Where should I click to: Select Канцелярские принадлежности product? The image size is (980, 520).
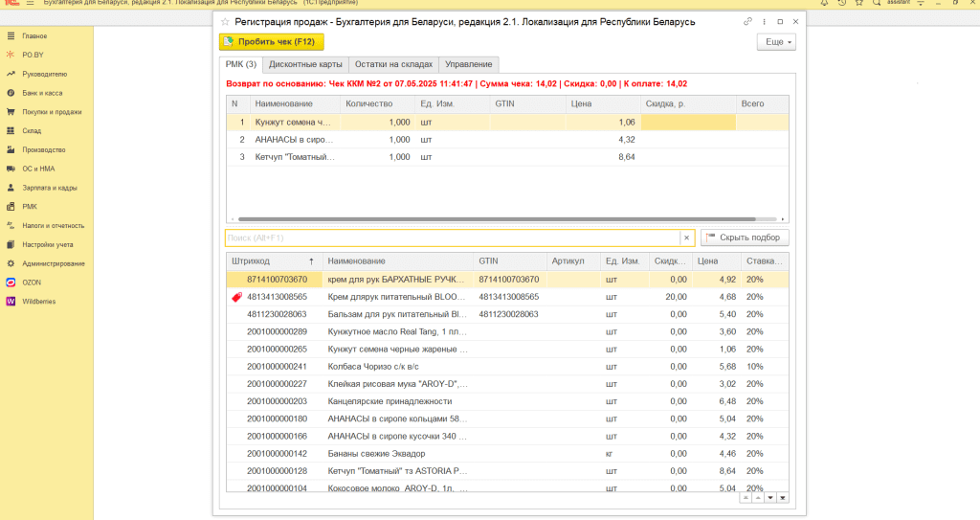tap(507, 402)
